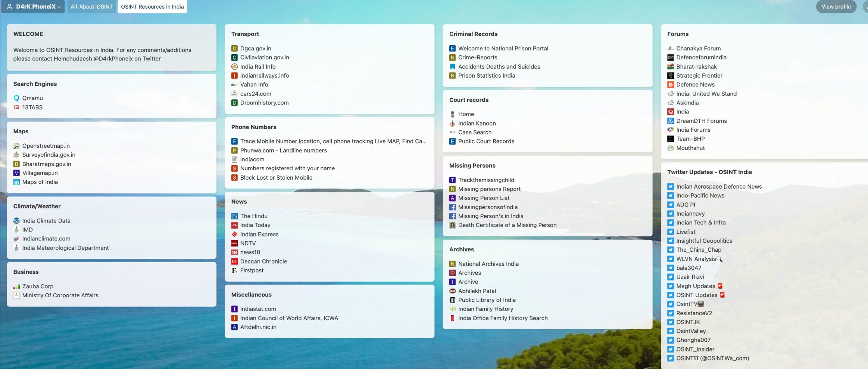The width and height of the screenshot is (868, 369).
Task: Click the Openstreetmap.in favicon
Action: 16,146
